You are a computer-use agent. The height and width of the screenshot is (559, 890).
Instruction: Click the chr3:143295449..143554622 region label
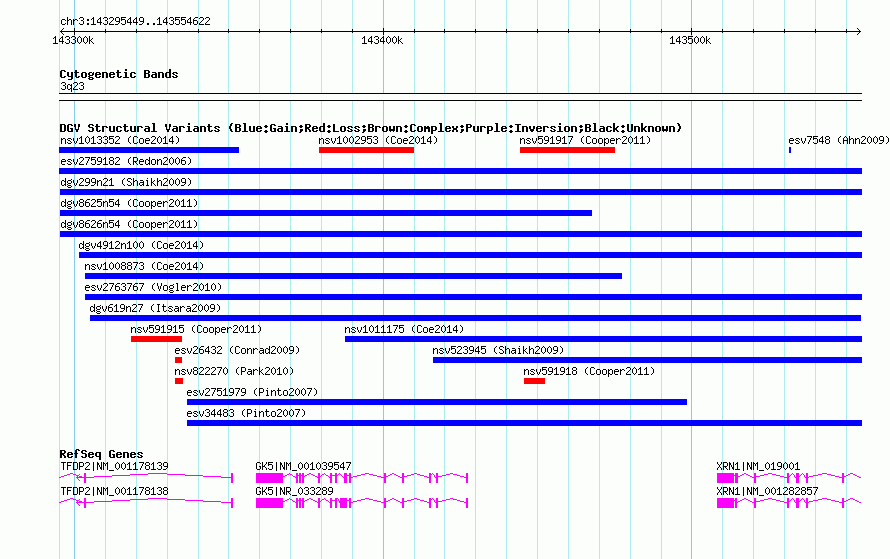[135, 22]
